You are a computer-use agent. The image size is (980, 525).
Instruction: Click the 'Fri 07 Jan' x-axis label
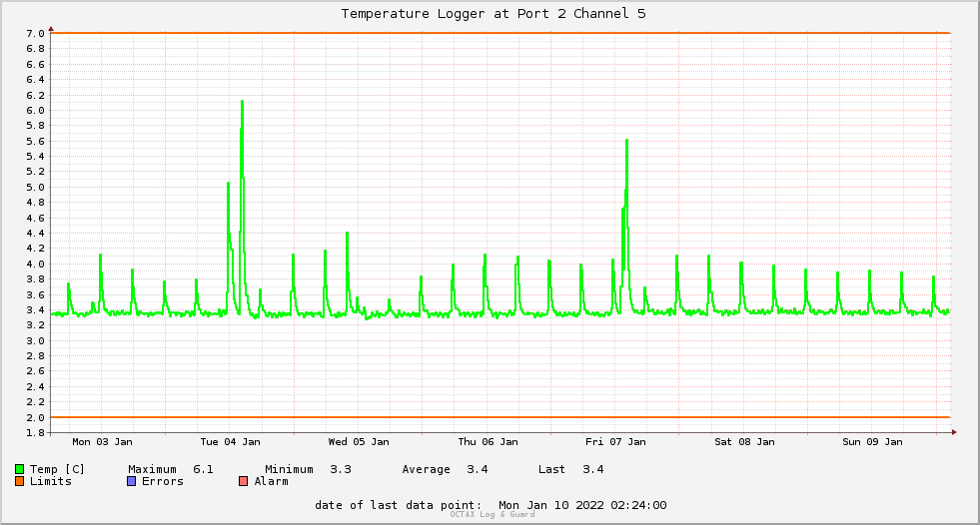pyautogui.click(x=615, y=442)
